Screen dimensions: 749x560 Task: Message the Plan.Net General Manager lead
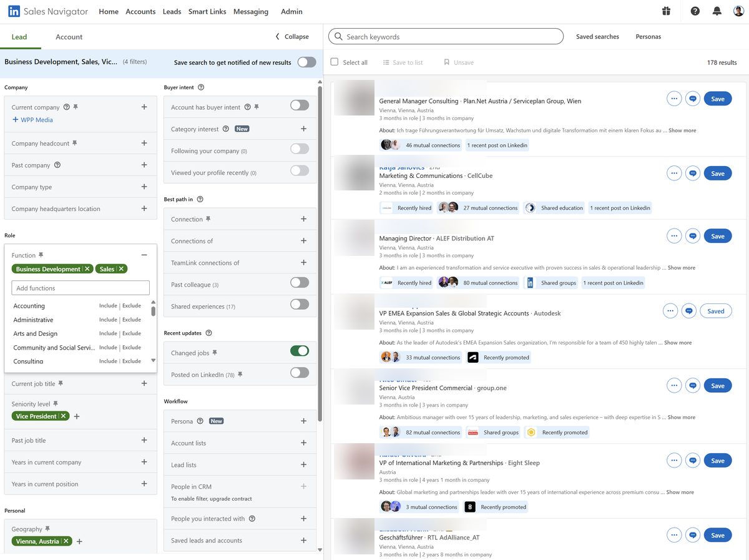click(692, 99)
